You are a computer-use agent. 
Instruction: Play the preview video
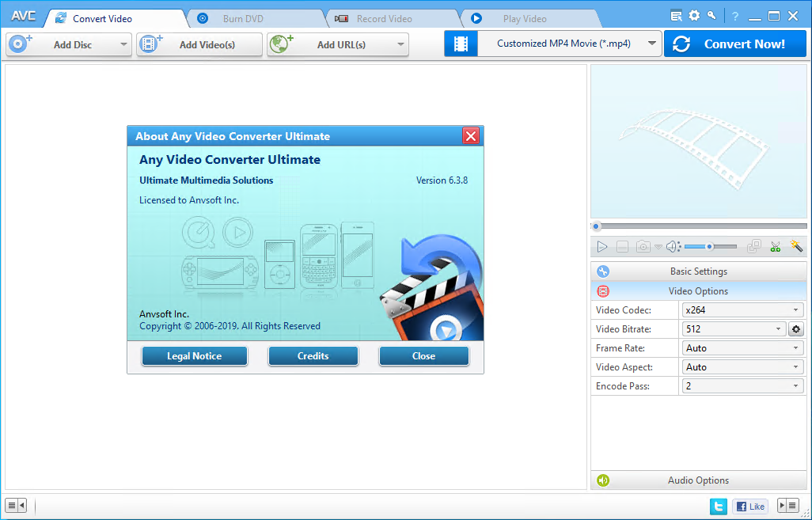601,246
